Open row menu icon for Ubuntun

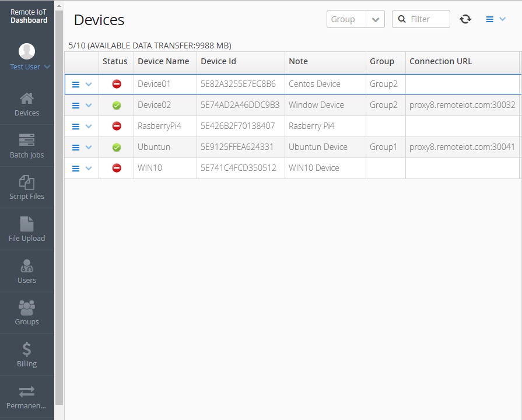pos(76,147)
